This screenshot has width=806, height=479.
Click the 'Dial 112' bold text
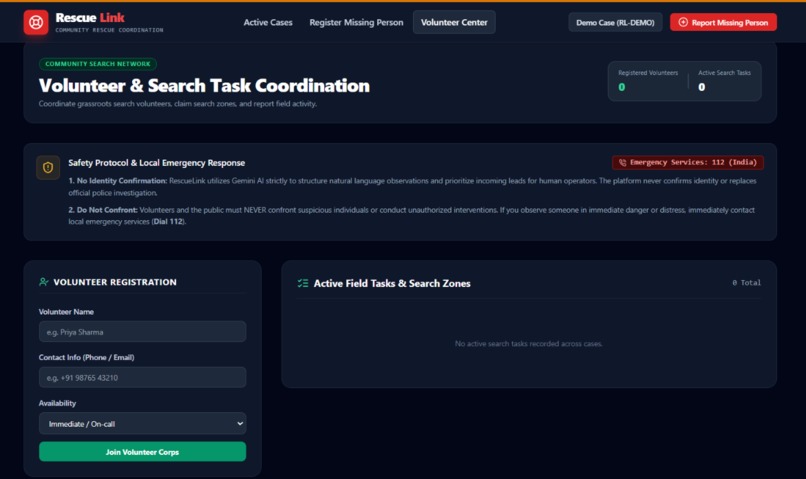tap(168, 222)
